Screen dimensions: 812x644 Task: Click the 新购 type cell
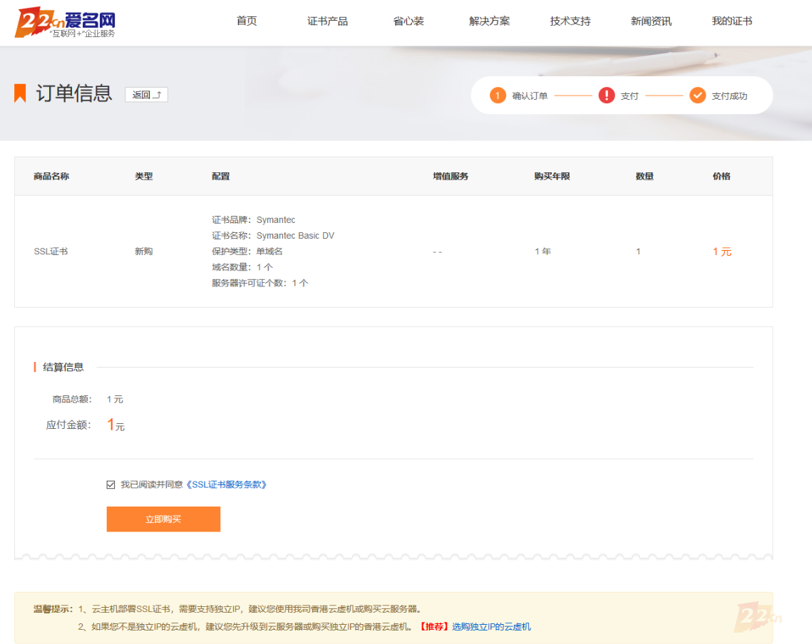143,251
